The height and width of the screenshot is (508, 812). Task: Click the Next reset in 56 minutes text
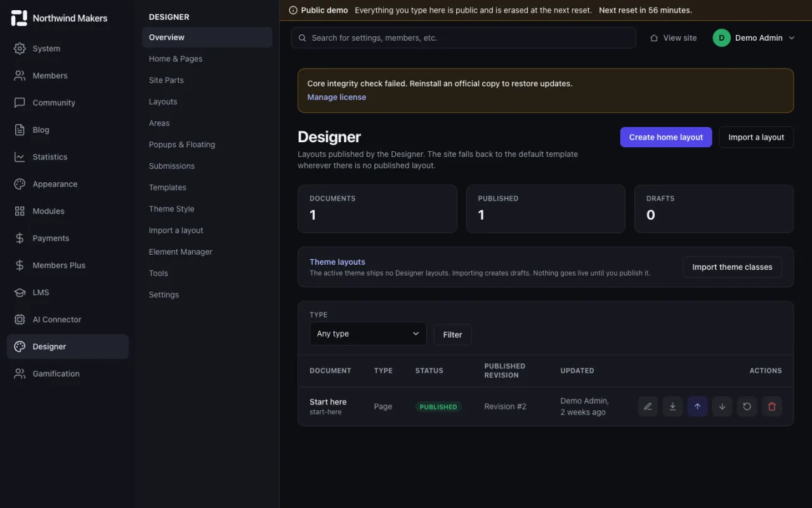645,10
